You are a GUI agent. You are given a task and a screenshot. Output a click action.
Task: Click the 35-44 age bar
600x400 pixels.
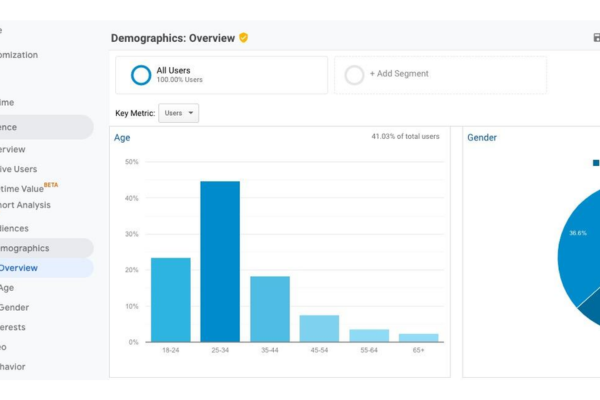click(270, 309)
